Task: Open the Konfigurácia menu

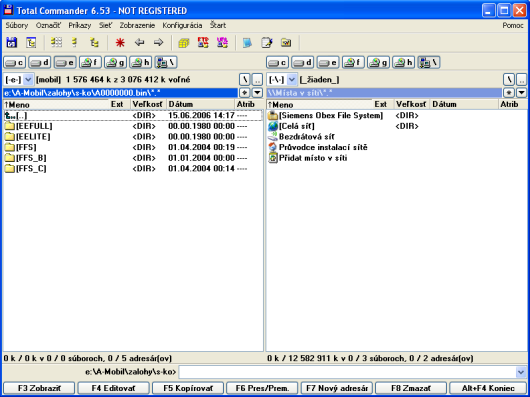Action: (182, 25)
